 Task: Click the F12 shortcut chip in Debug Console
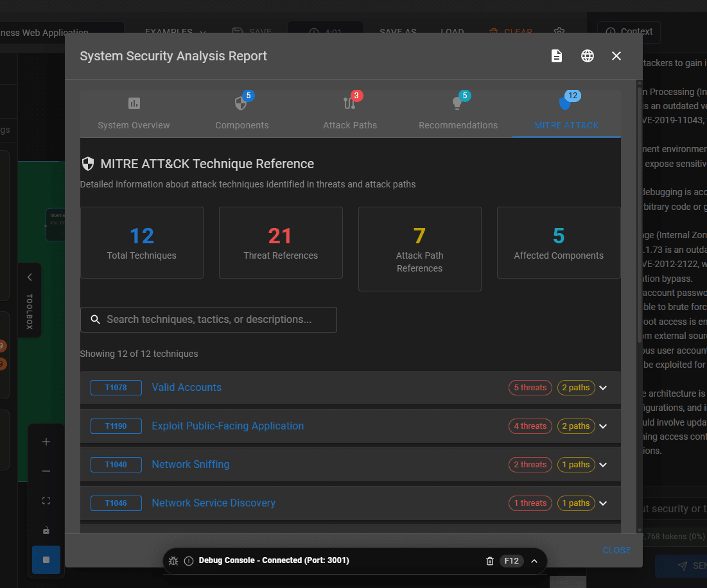tap(511, 561)
